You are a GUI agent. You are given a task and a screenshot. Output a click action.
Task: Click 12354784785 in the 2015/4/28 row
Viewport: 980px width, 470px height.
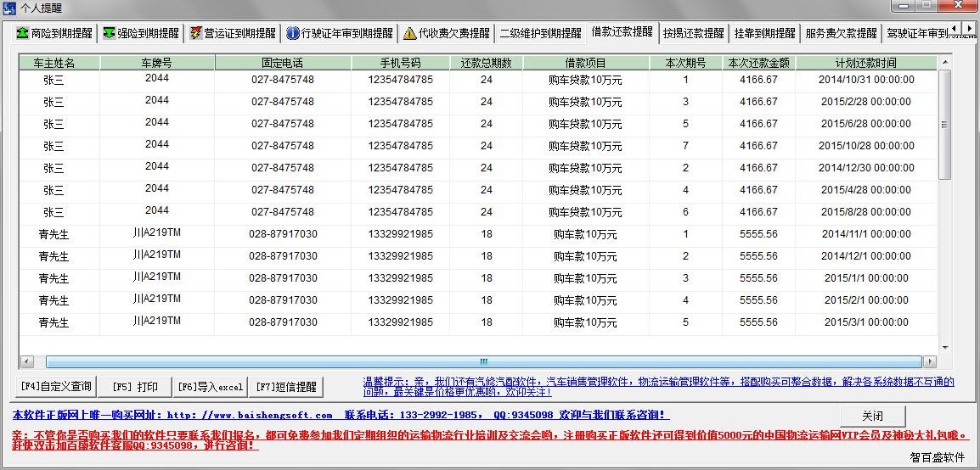point(400,190)
